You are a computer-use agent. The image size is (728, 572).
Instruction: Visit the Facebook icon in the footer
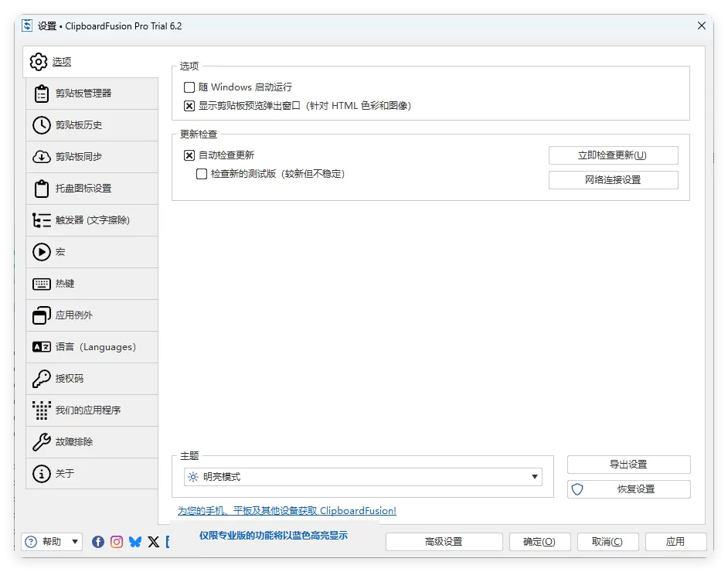click(x=97, y=541)
